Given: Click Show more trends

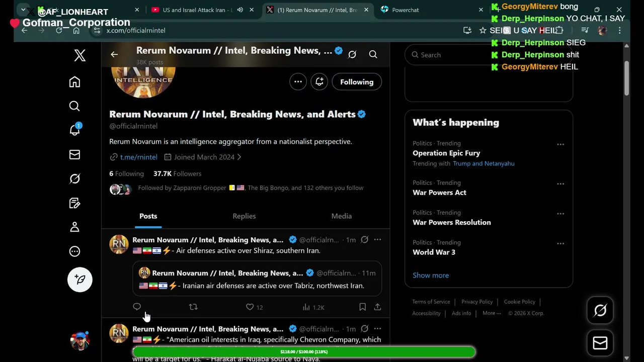Looking at the screenshot, I should (x=431, y=276).
